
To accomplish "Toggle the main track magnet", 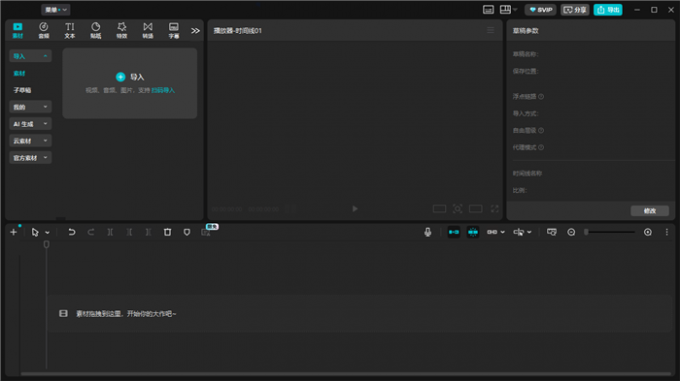I will pos(454,232).
